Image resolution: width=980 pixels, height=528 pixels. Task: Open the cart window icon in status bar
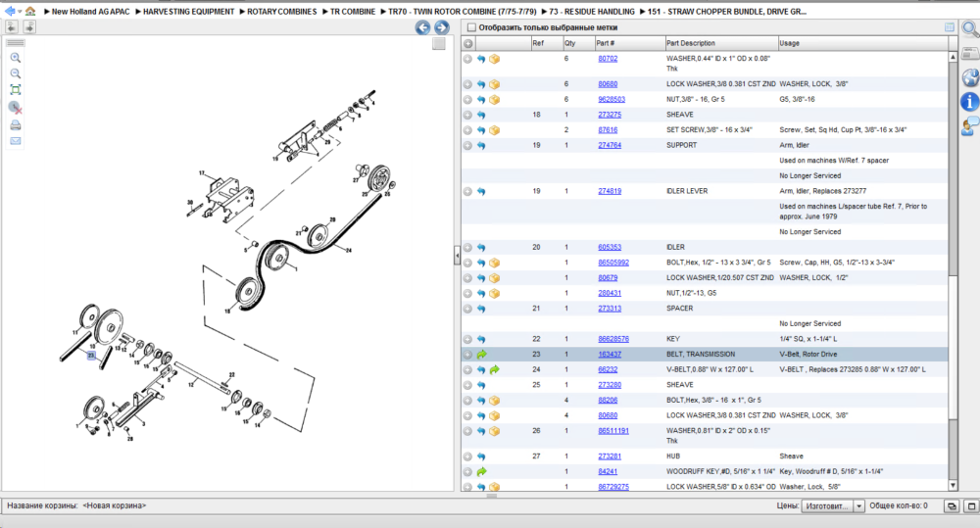(952, 506)
